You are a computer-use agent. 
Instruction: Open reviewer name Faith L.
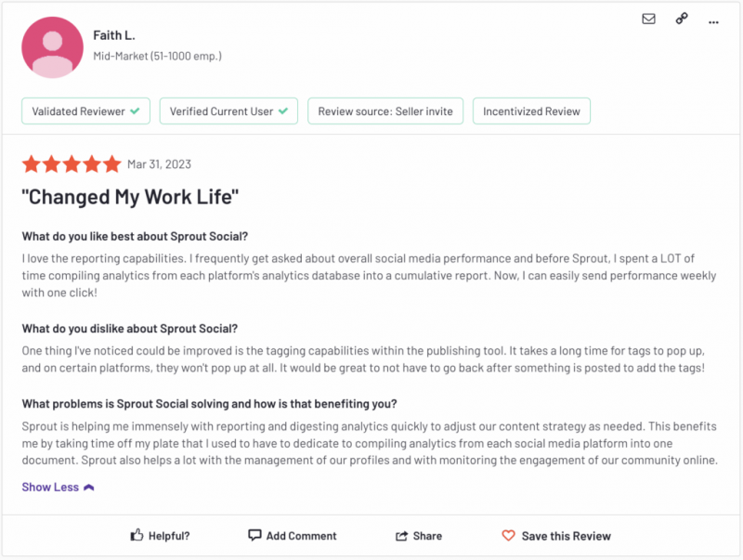click(114, 35)
